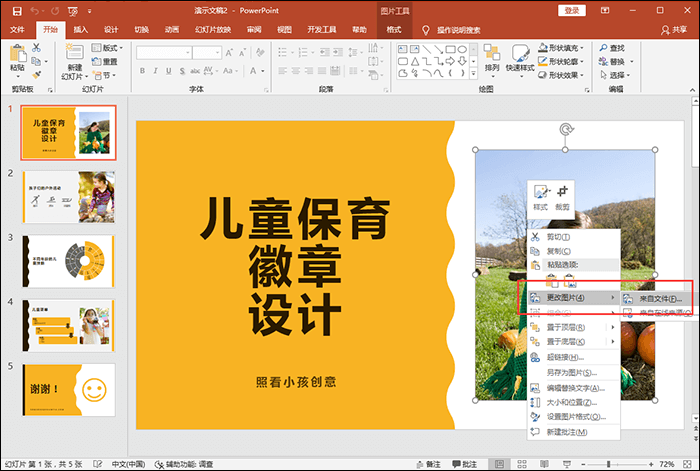Click the first paste option icon in context menu
This screenshot has width=700, height=471.
tap(552, 281)
